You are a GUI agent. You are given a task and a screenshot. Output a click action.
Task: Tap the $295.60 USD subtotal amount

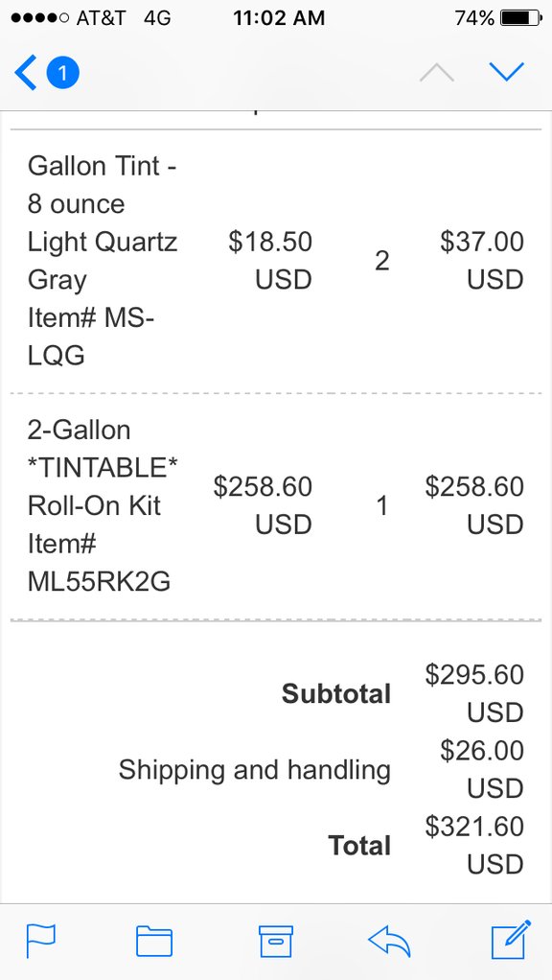pyautogui.click(x=474, y=693)
